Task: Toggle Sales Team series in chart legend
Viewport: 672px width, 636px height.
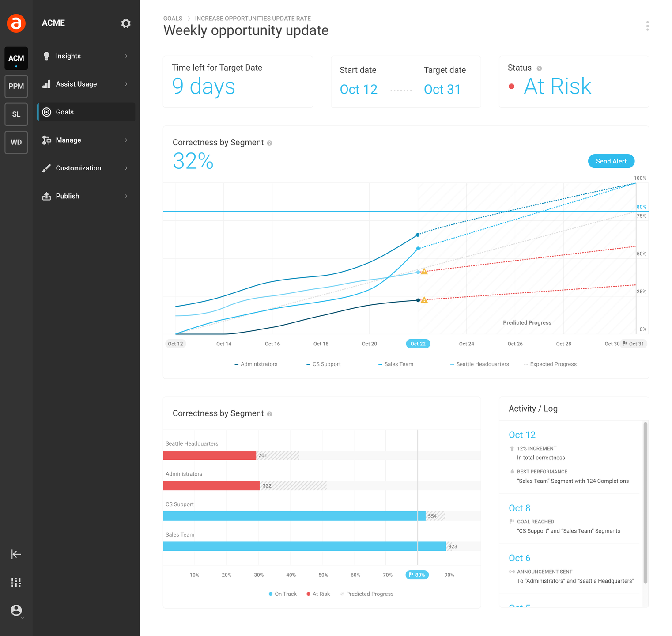Action: [396, 364]
